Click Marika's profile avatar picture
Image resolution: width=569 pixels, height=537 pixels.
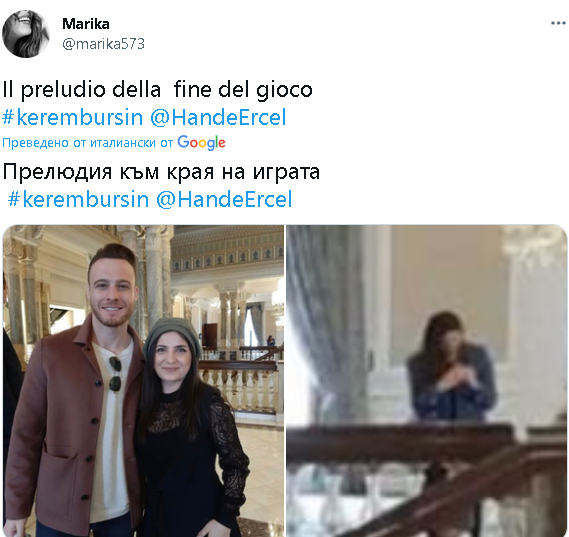coord(25,34)
